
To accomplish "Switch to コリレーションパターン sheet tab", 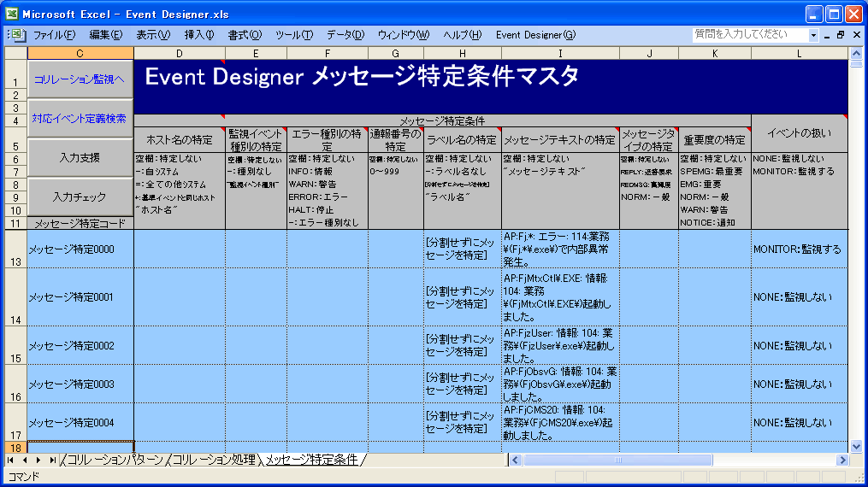I will coord(115,460).
